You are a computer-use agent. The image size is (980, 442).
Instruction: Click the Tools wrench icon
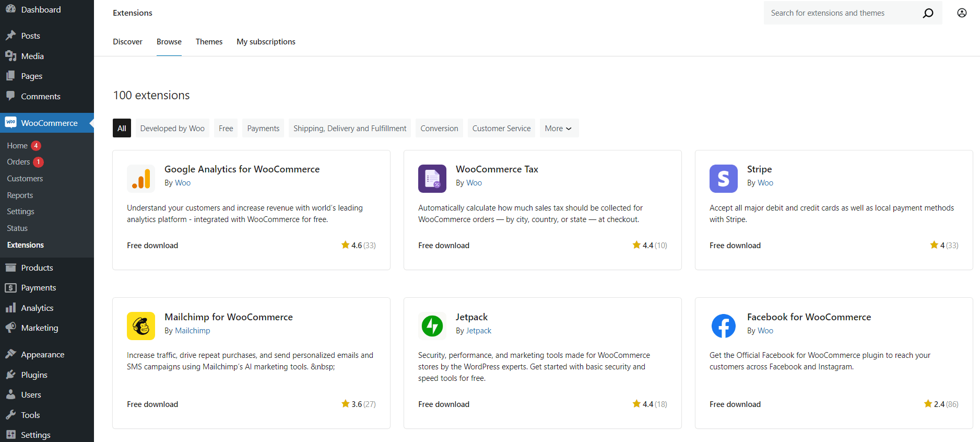(x=10, y=415)
